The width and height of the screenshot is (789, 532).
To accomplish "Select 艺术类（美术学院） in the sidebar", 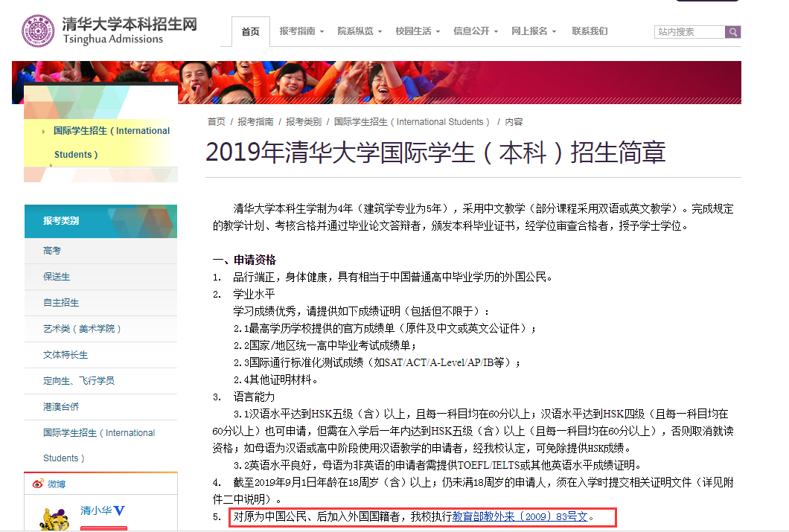I will pos(100,329).
